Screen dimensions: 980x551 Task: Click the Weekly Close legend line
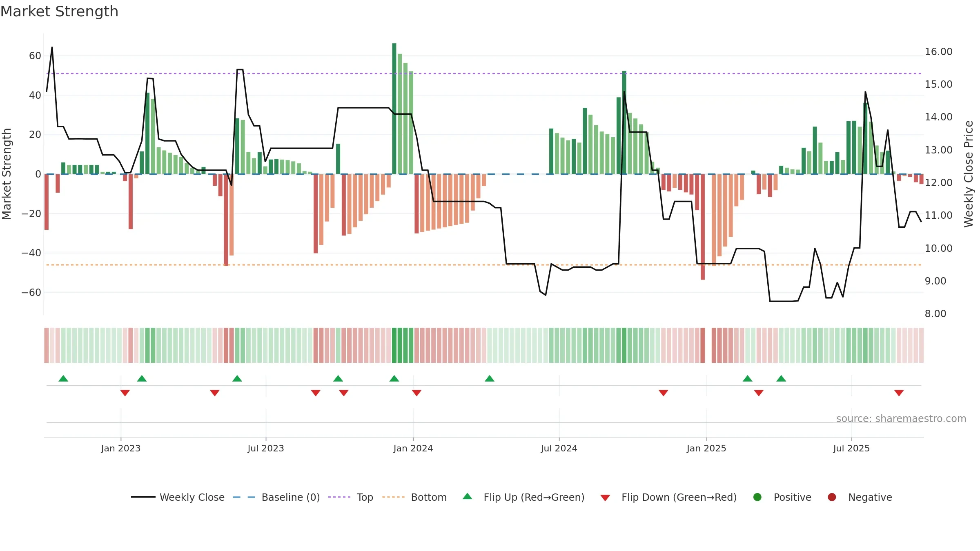(143, 497)
